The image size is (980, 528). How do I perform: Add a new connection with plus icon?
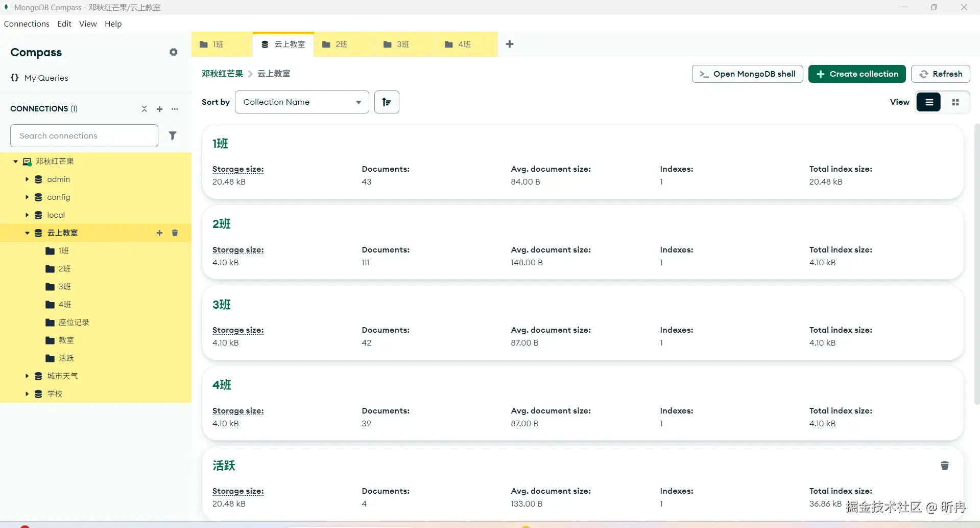coord(159,109)
